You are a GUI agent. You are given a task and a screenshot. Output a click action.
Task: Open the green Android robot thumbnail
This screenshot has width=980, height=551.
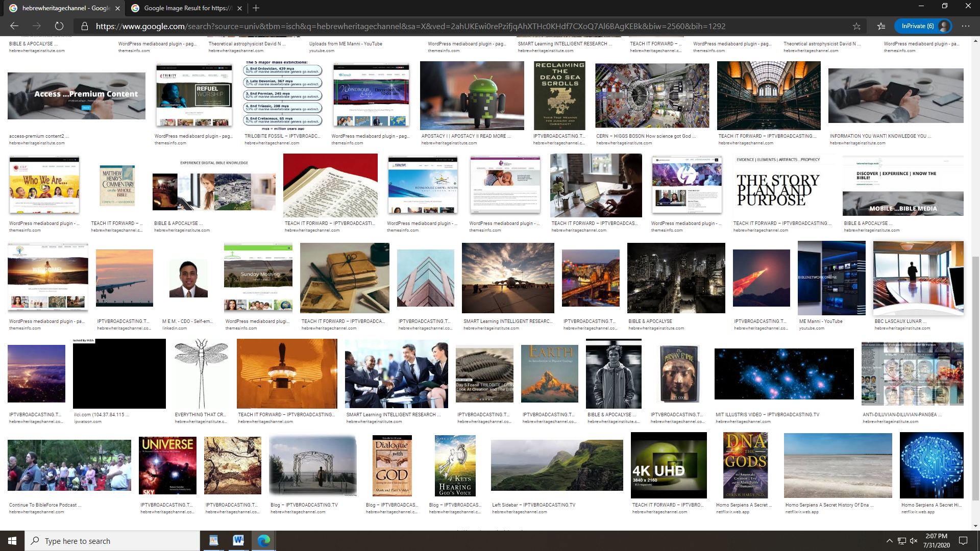point(472,96)
